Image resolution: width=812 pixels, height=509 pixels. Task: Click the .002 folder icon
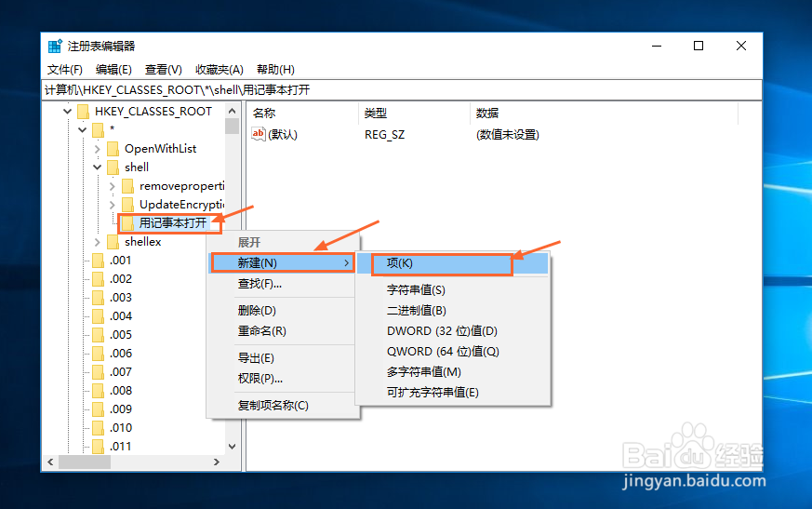(x=98, y=279)
